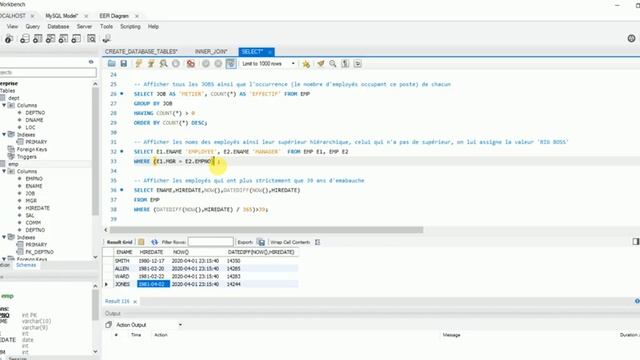Collapse the emp Indexes node
Image resolution: width=640 pixels, height=360 pixels.
tap(4, 237)
